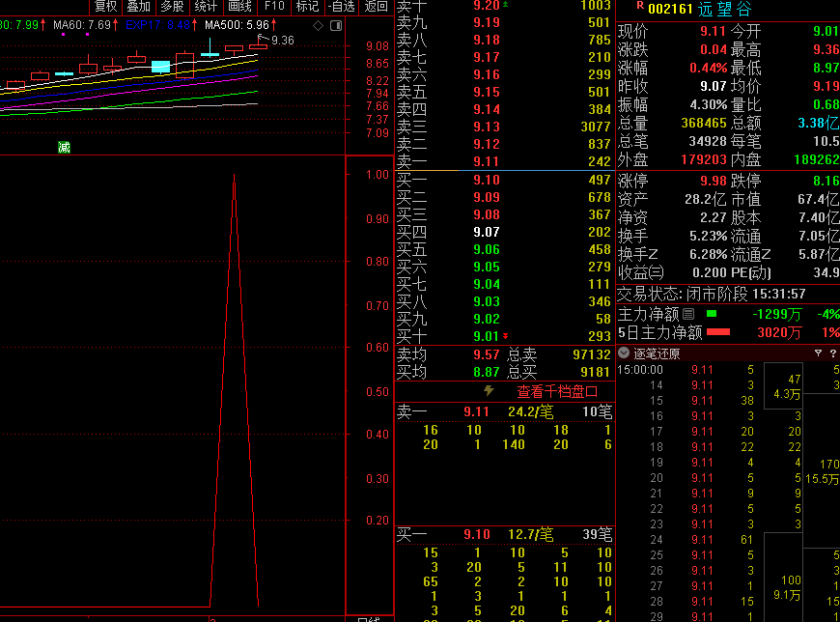Toggle the -自选 watchlist button
Viewport: 840px width, 622px height.
(x=342, y=7)
